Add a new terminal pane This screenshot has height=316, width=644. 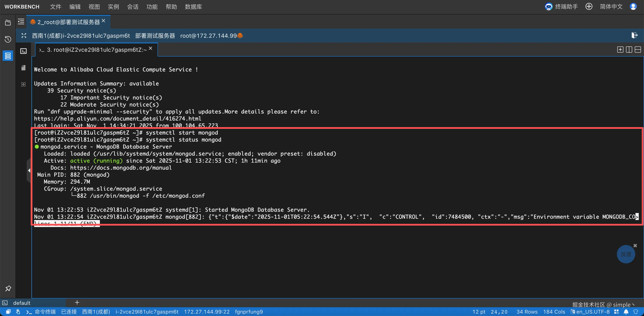pyautogui.click(x=620, y=50)
